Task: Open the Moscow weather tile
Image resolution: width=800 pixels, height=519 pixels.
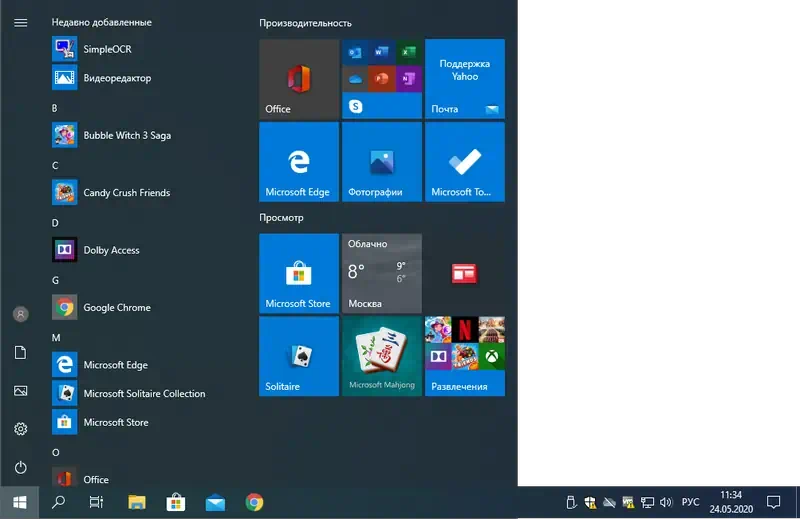Action: [381, 273]
